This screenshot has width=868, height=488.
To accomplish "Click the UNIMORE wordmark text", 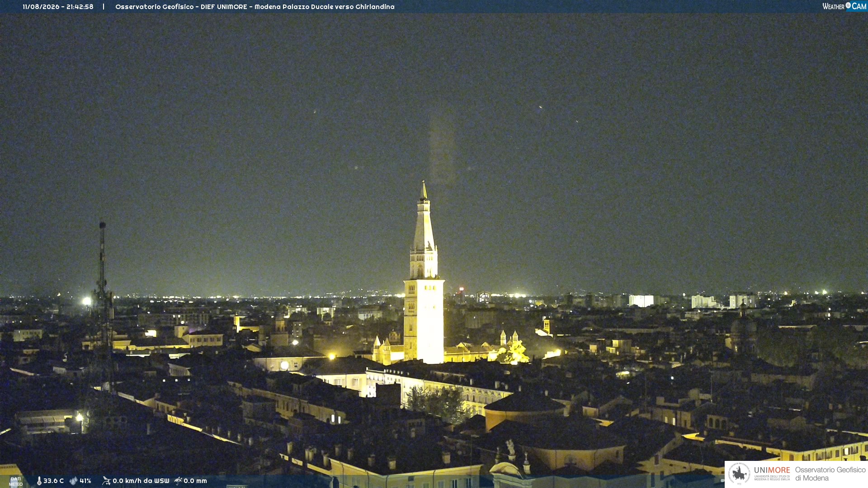I will coord(772,470).
